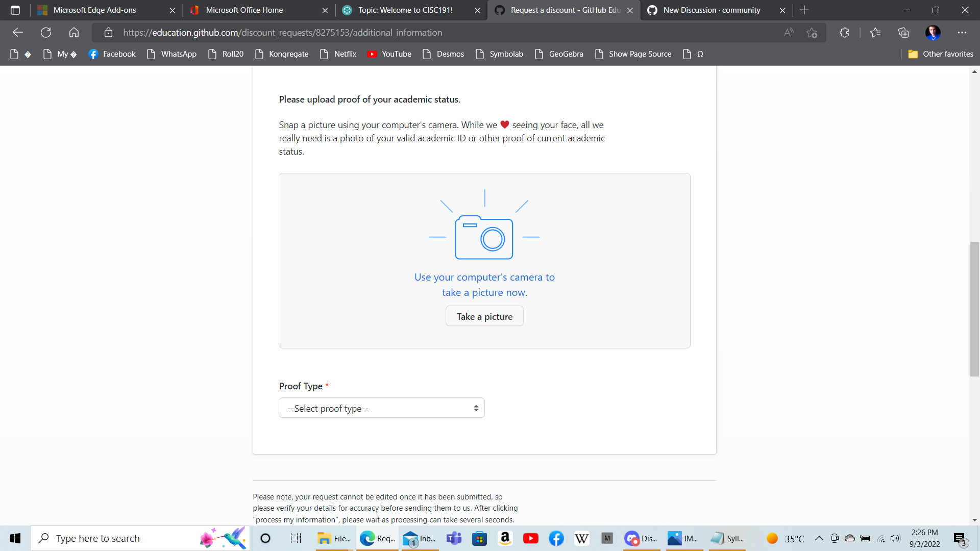Open the Other favorites folder
980x551 pixels.
[941, 54]
